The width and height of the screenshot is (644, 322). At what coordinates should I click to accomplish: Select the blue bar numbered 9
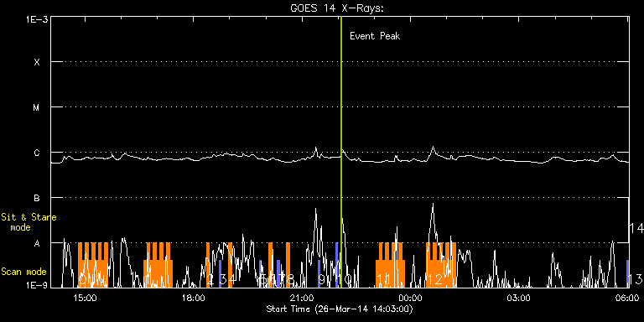pyautogui.click(x=319, y=273)
